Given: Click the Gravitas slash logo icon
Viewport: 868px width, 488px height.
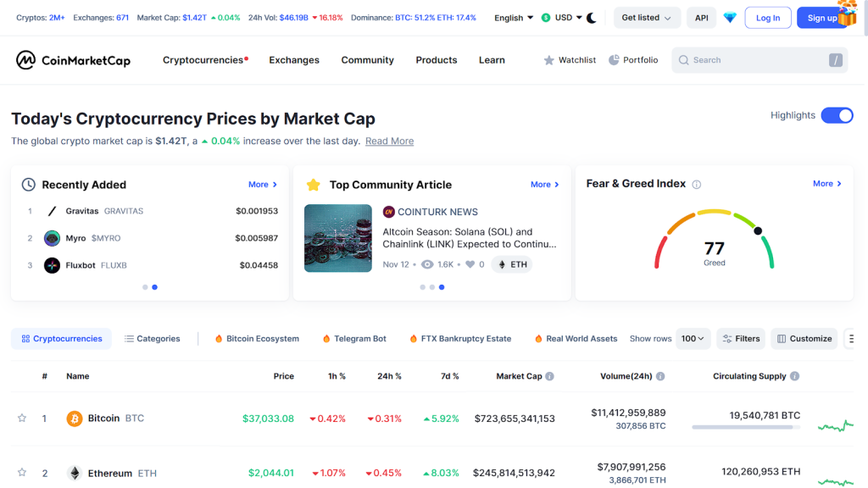Looking at the screenshot, I should click(52, 211).
